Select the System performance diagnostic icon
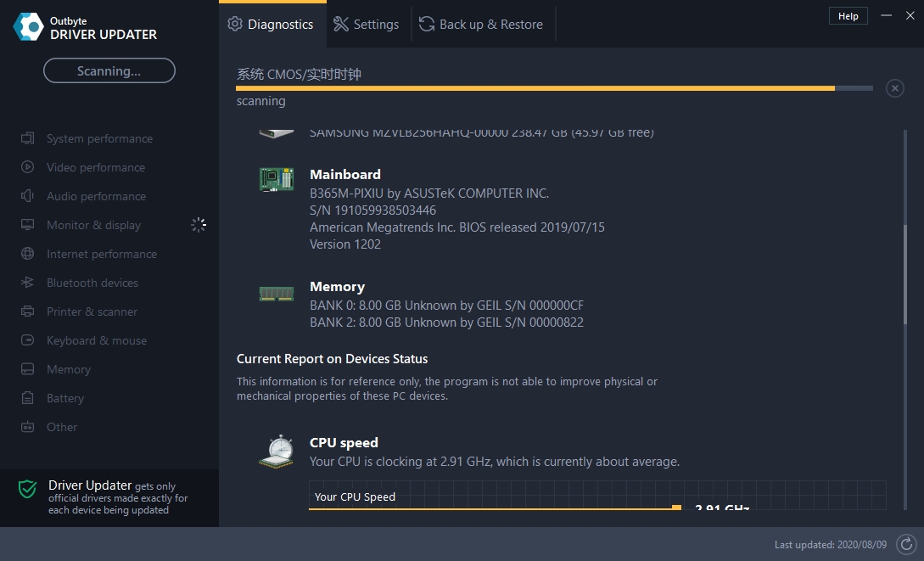Viewport: 924px width, 561px height. point(28,138)
